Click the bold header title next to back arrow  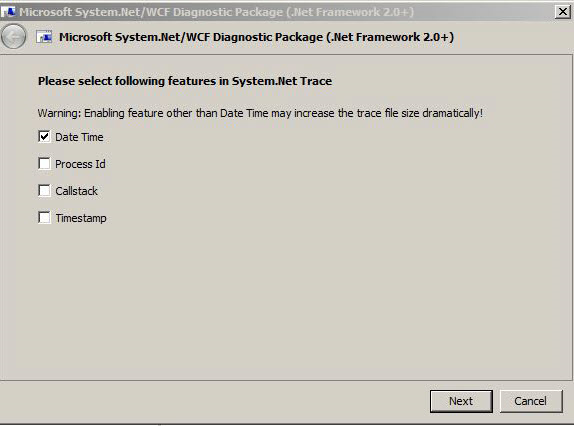click(256, 37)
